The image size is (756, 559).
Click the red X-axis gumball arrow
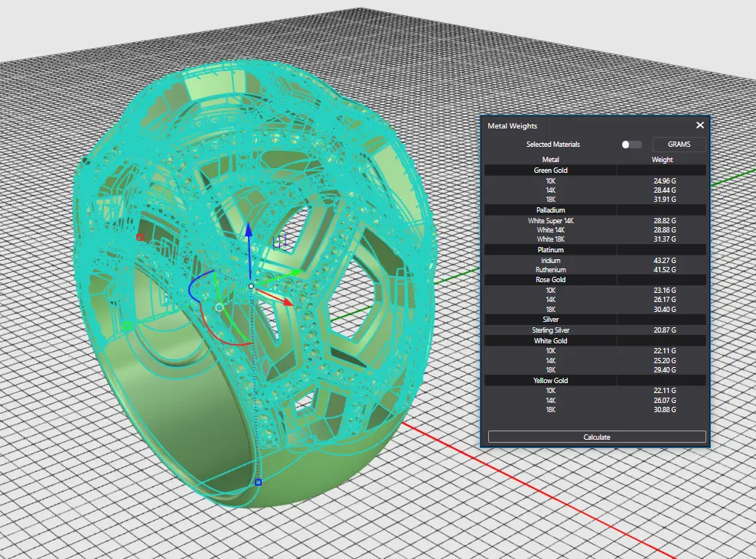click(x=288, y=303)
